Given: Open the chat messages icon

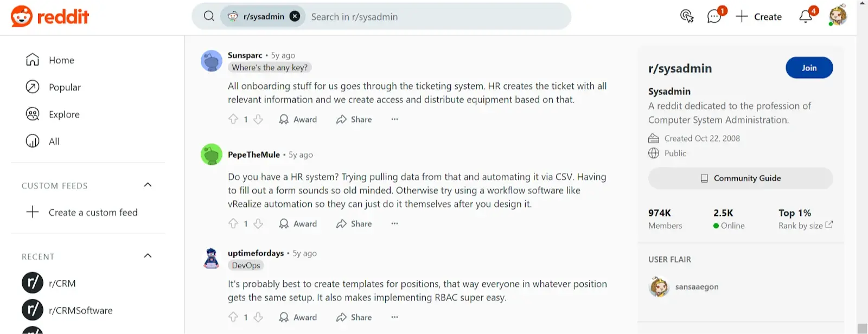Looking at the screenshot, I should [x=712, y=16].
